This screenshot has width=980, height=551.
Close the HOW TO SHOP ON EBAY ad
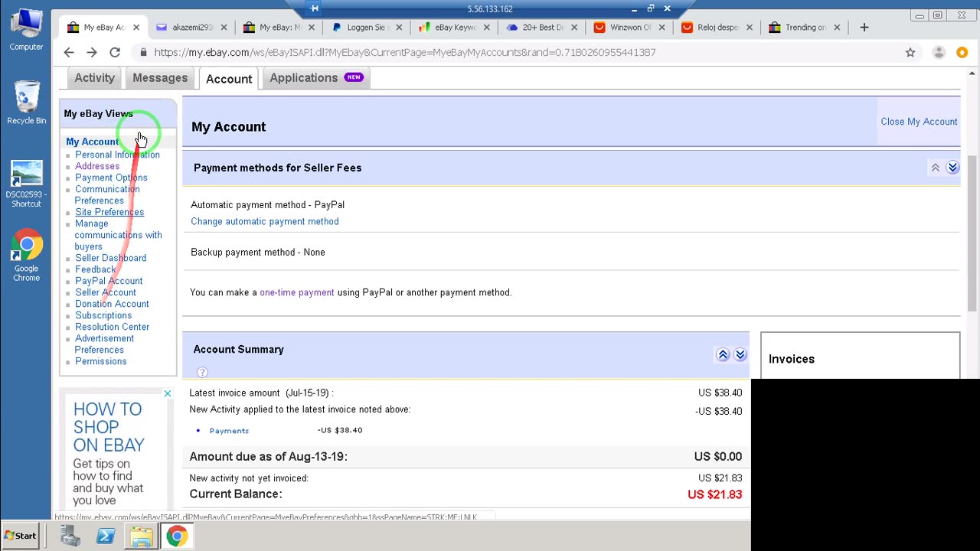(167, 393)
